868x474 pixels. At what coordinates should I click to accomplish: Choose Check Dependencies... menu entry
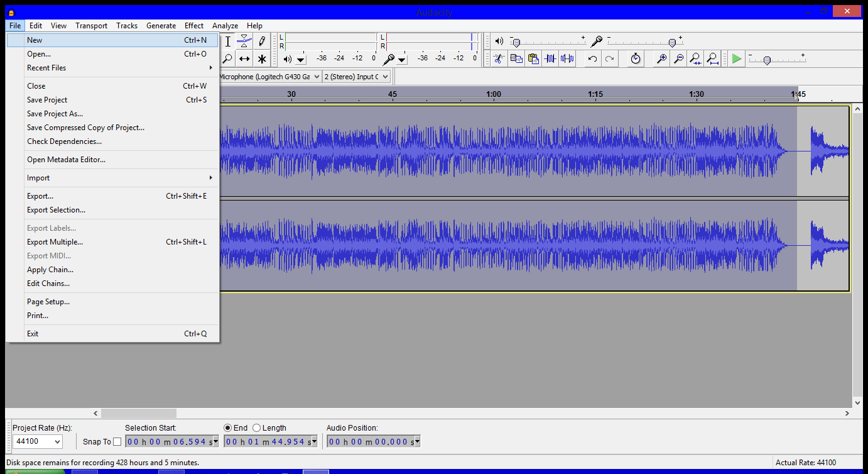112,141
